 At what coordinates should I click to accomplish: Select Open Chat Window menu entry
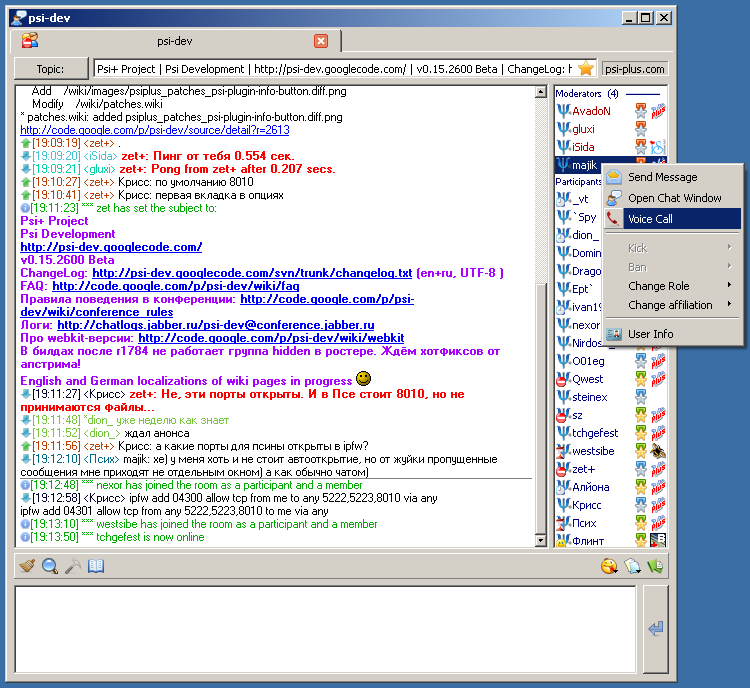click(672, 198)
